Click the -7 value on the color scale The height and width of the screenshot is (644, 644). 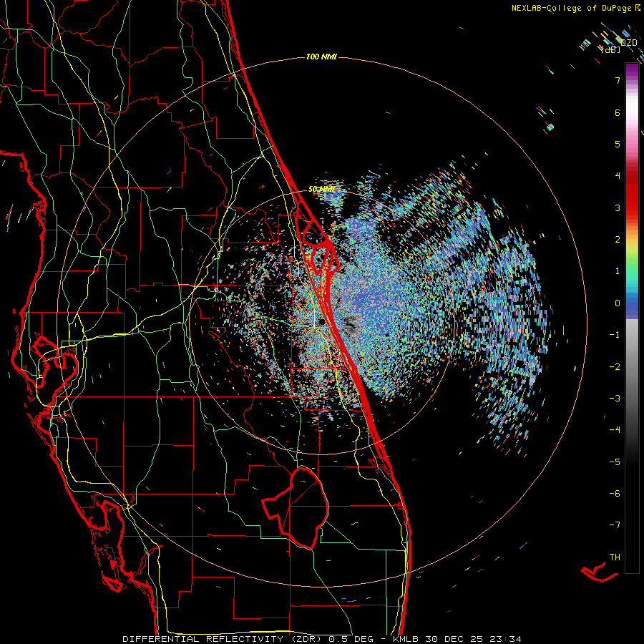coord(615,525)
